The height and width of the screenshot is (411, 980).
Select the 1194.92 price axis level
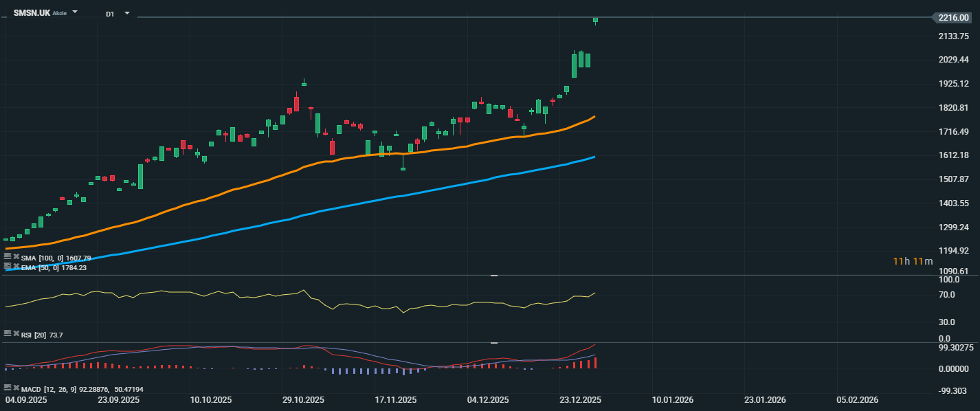954,251
